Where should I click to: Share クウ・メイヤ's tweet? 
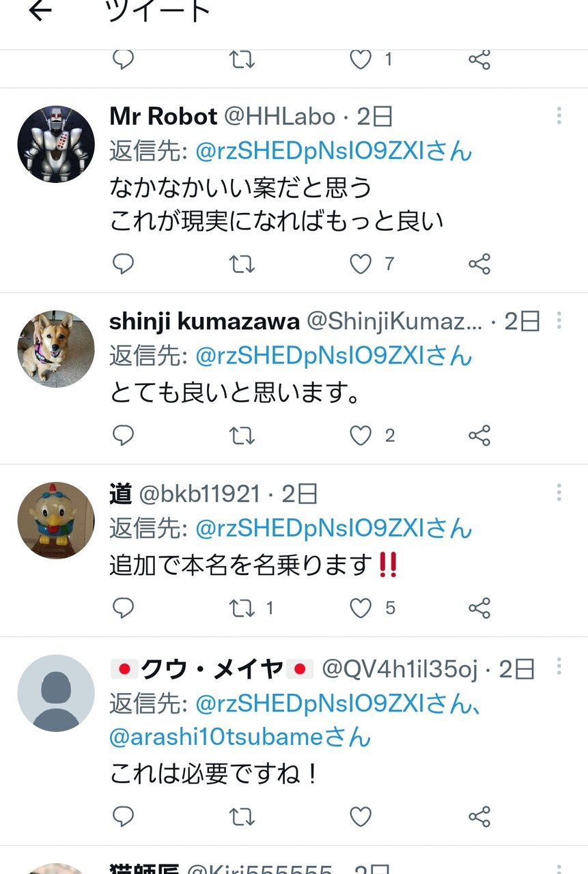479,816
